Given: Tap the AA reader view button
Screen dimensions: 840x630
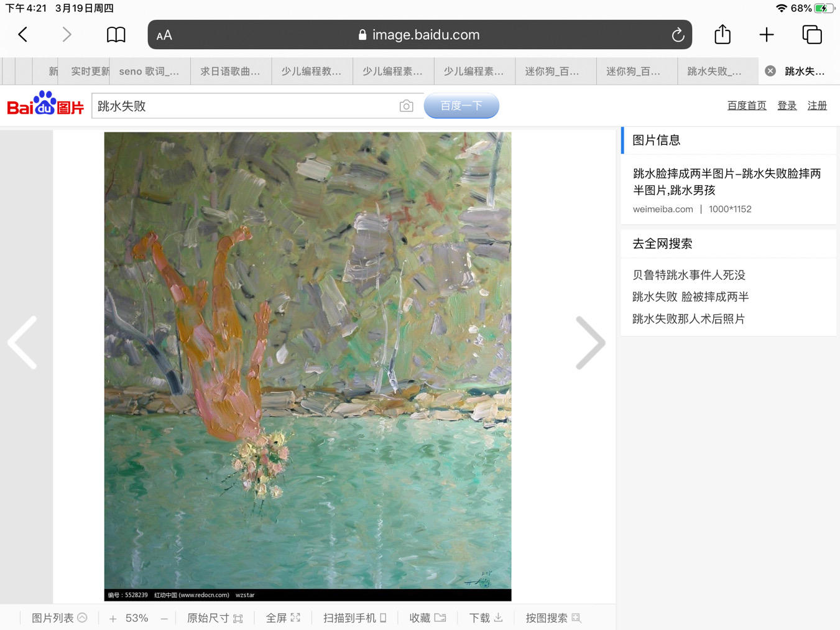Looking at the screenshot, I should click(x=164, y=35).
